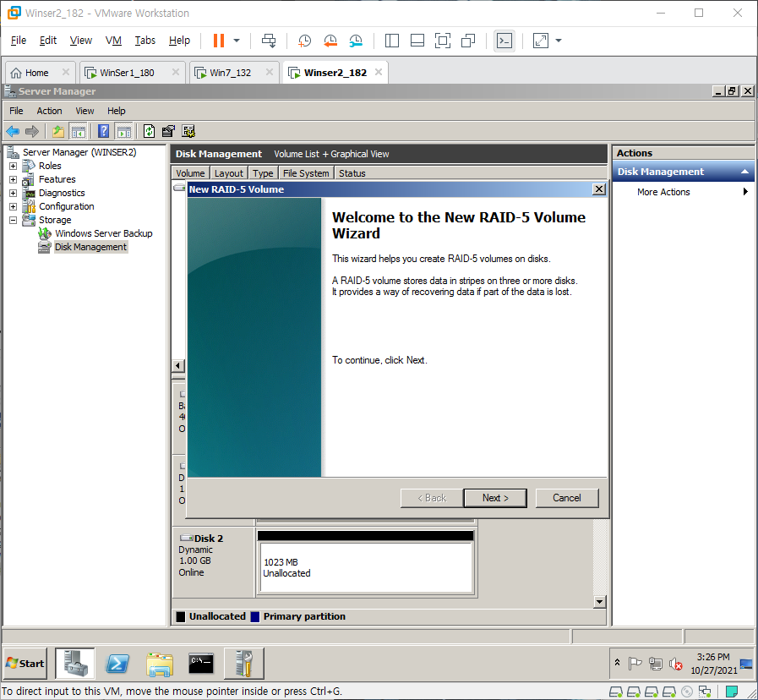Expand the Roles tree node
The width and height of the screenshot is (758, 700).
(13, 166)
